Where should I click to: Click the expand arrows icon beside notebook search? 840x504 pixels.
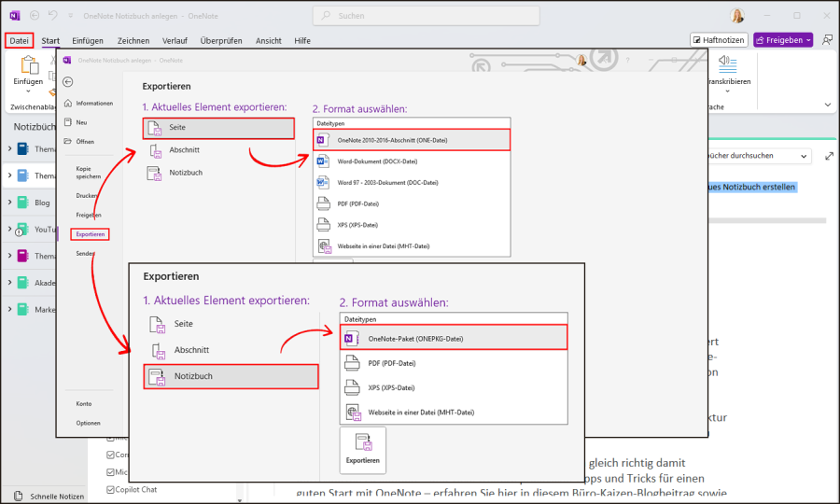830,156
